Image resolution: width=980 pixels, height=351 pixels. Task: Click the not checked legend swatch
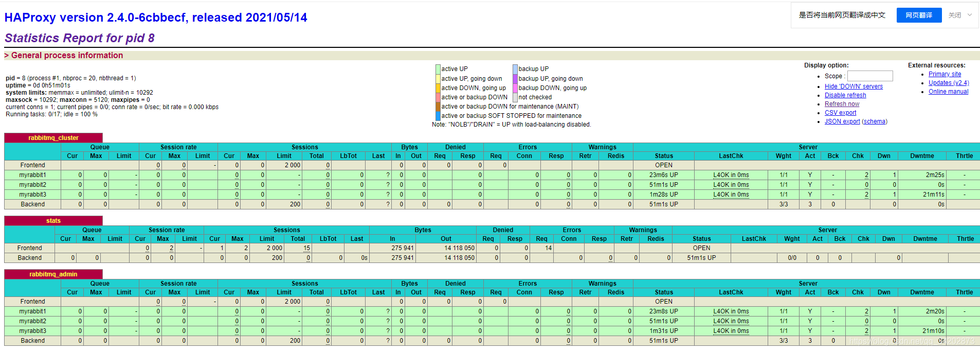point(515,97)
